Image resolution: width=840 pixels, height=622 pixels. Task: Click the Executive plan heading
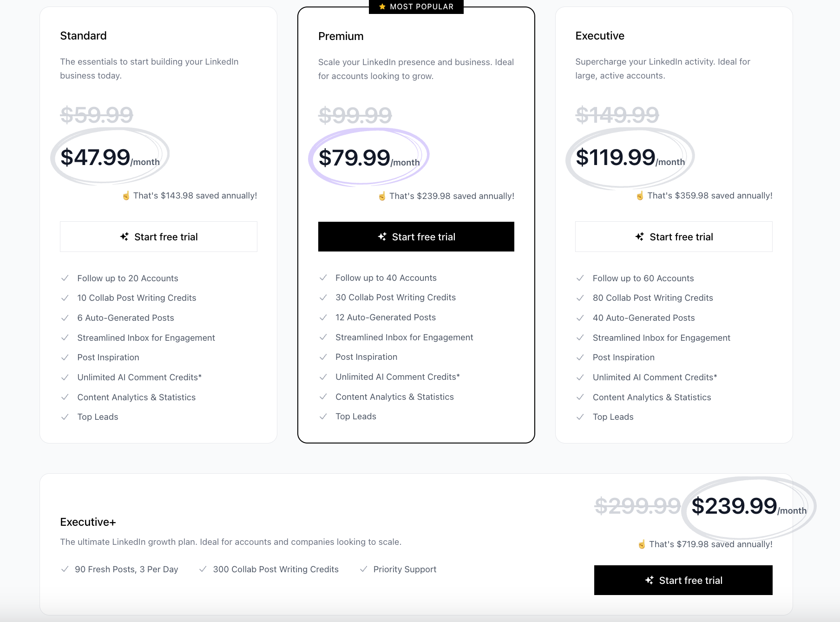click(x=600, y=35)
